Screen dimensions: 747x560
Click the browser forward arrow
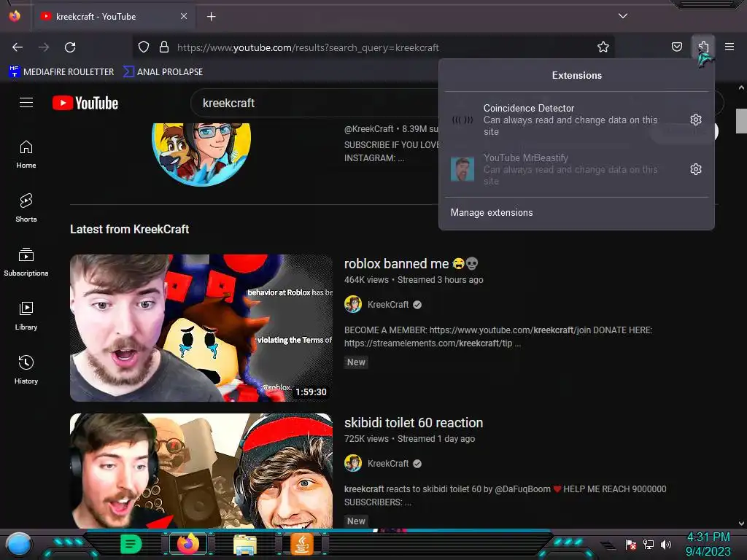coord(44,47)
